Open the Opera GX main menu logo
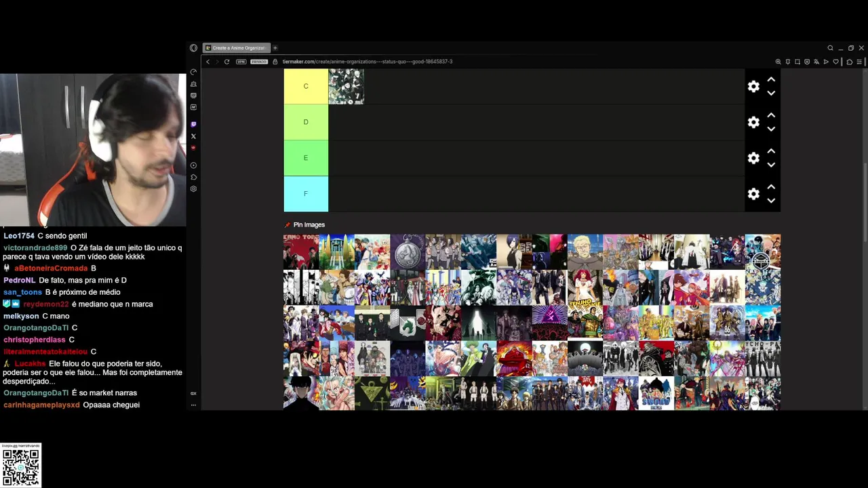This screenshot has height=488, width=868. (x=194, y=48)
